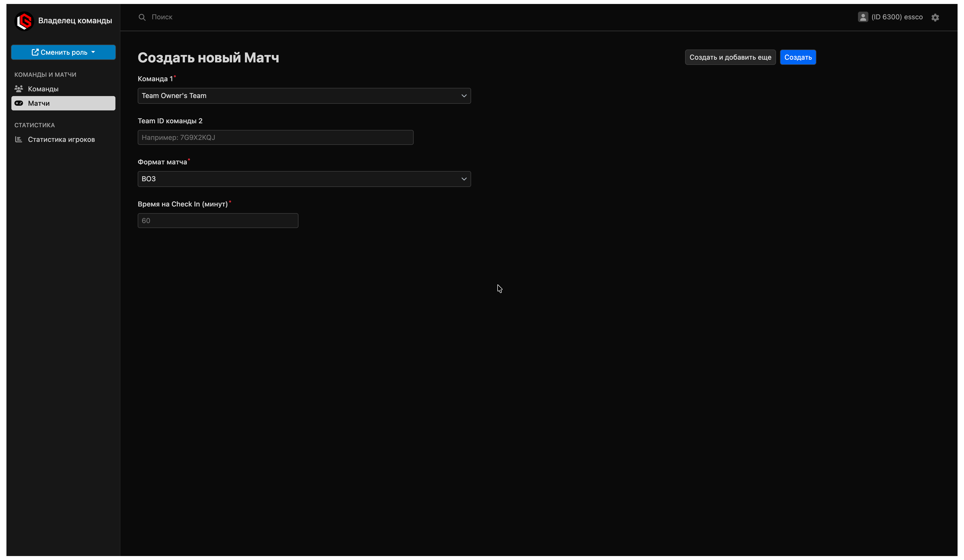This screenshot has height=560, width=964.
Task: Focus the Team ID команды 2 field
Action: pyautogui.click(x=275, y=138)
